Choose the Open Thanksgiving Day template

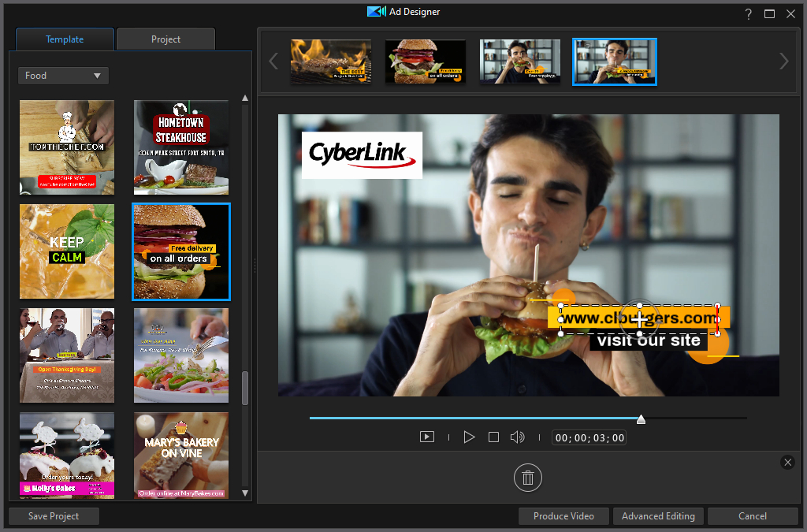(67, 355)
